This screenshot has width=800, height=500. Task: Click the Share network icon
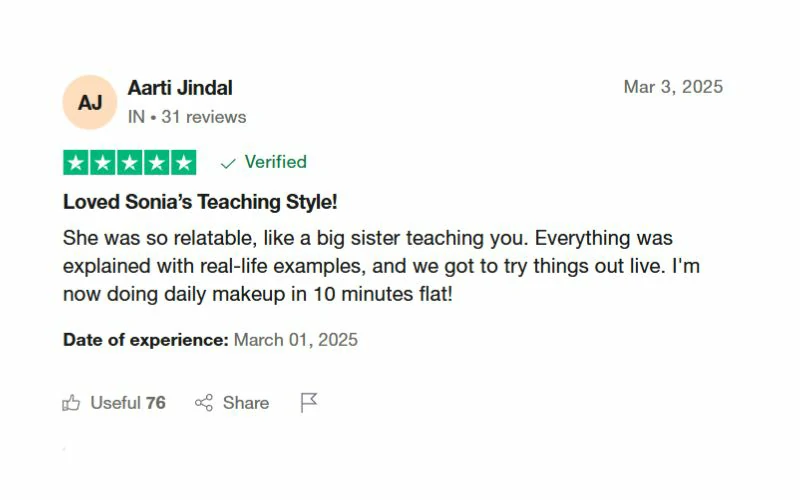(x=204, y=403)
